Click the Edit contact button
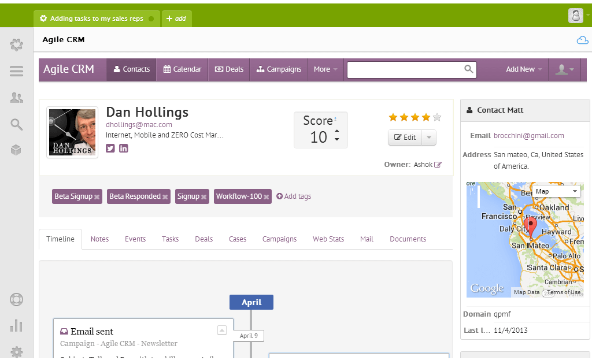This screenshot has height=364, width=592. tap(405, 138)
